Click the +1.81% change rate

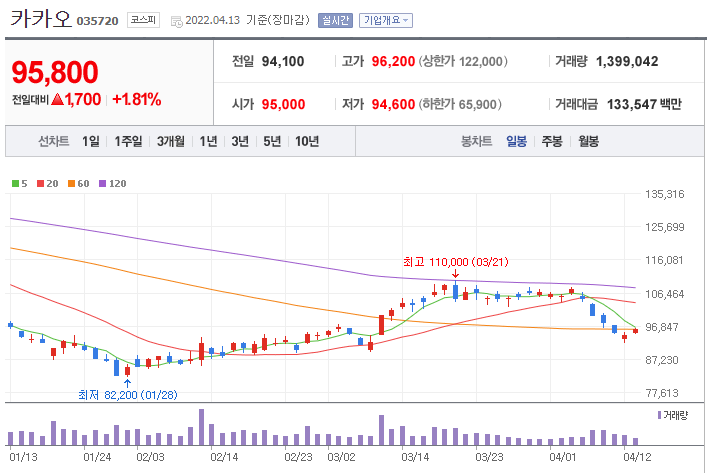tap(137, 99)
